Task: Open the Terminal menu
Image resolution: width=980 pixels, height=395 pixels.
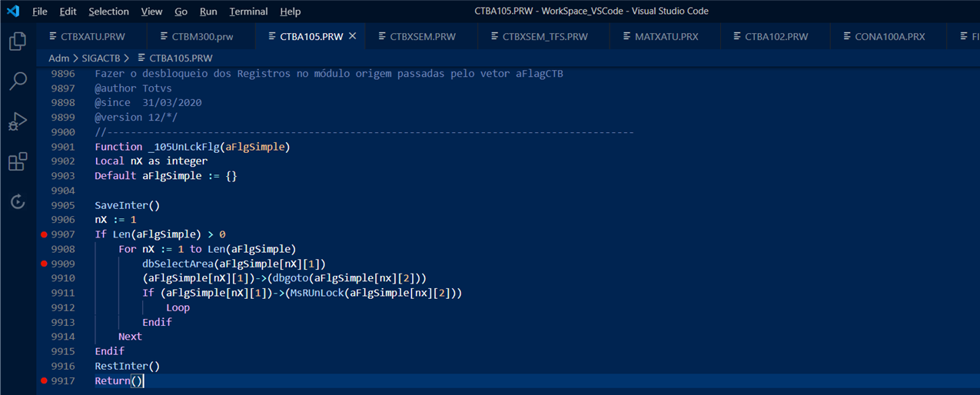Action: click(248, 12)
